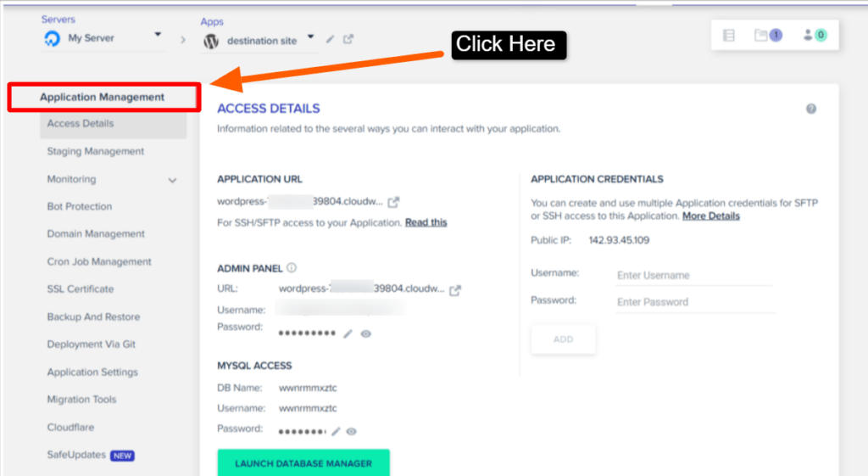Open Cloudflare section
Viewport: 868px width, 476px height.
coord(70,428)
